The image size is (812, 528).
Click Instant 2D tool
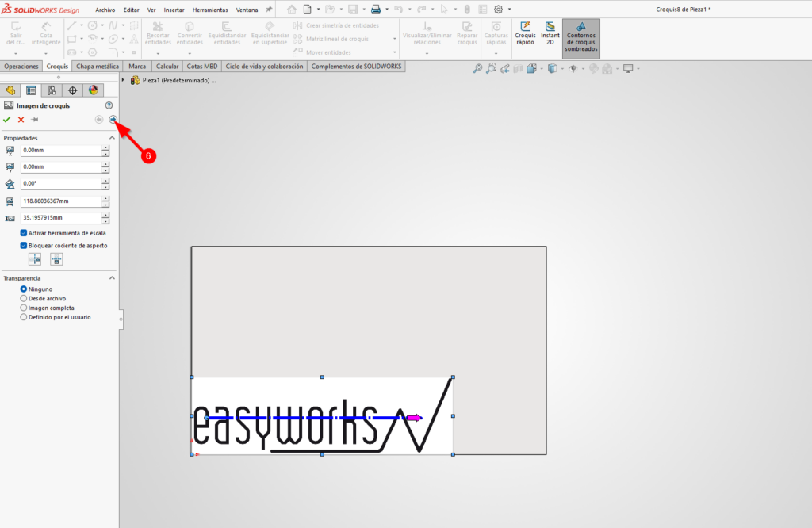tap(550, 33)
